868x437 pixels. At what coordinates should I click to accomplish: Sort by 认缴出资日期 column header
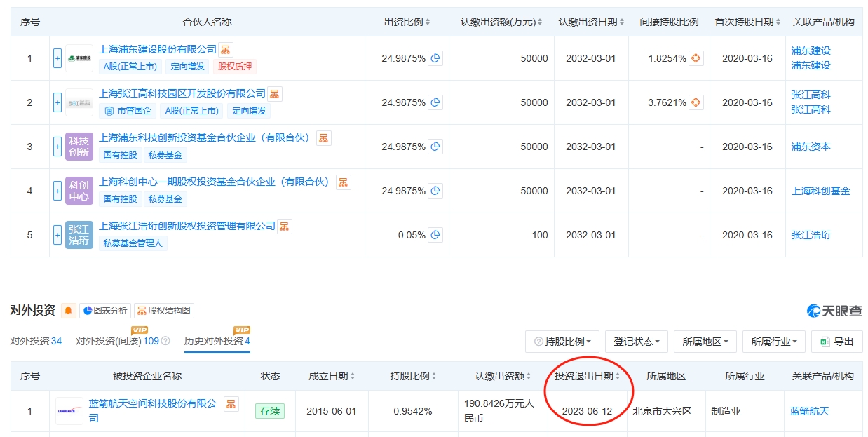pyautogui.click(x=591, y=22)
